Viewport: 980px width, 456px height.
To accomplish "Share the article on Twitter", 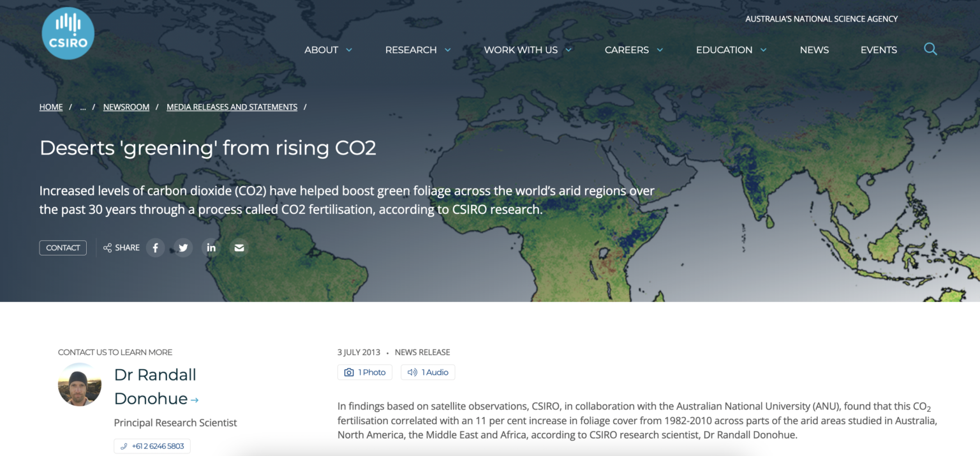I will [183, 247].
